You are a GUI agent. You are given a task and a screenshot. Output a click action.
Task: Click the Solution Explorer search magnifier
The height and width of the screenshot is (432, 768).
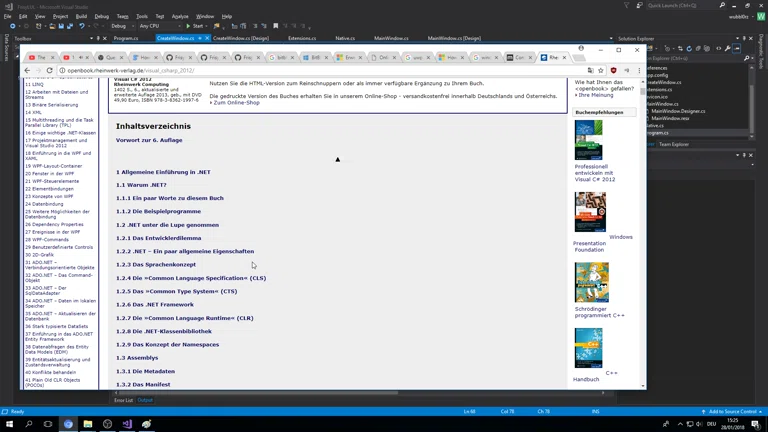(746, 58)
